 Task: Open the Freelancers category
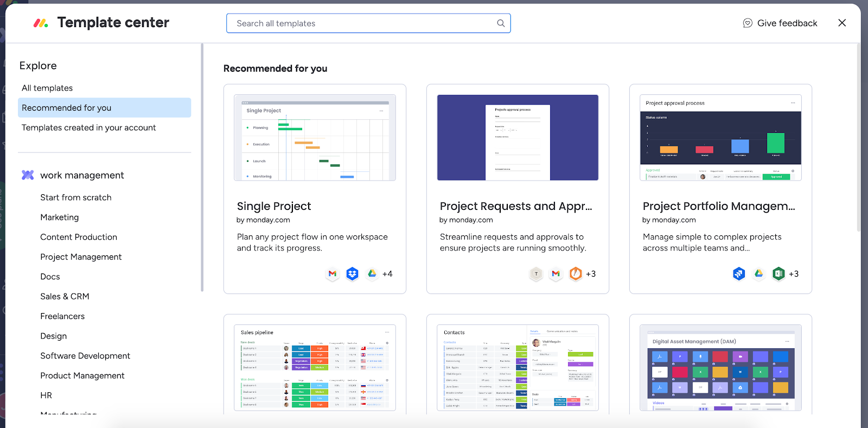tap(62, 316)
